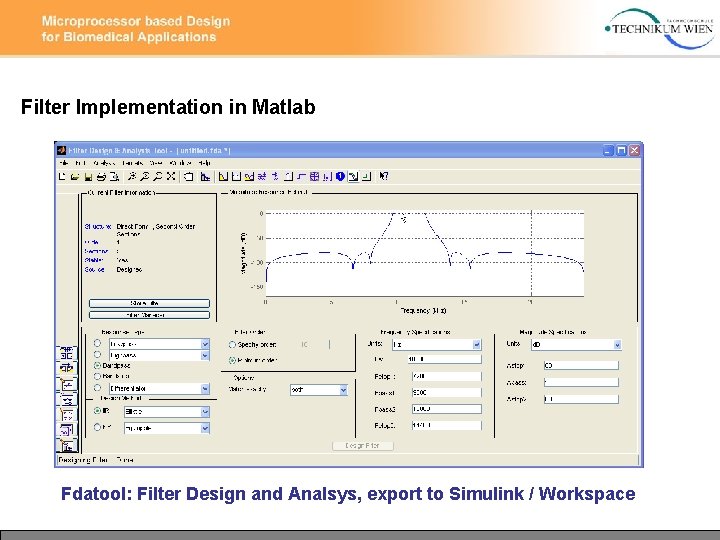Viewport: 720px width, 540px height.
Task: Click the Astop2 magnitude field
Action: point(581,399)
